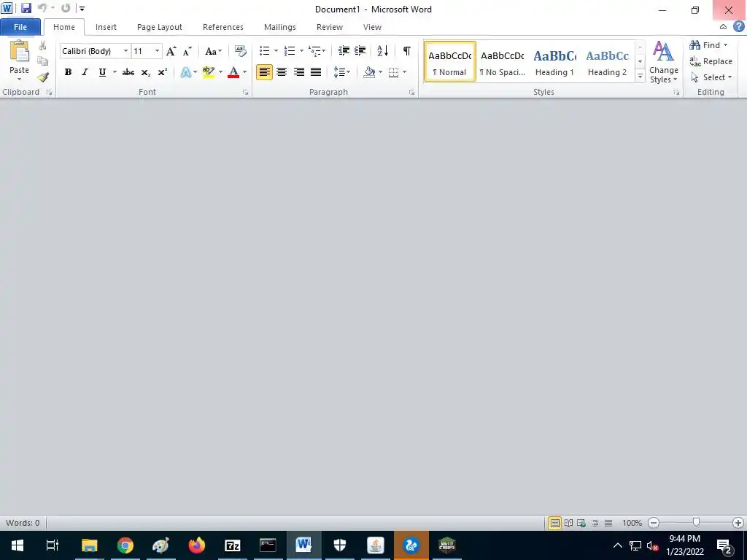
Task: Click the Words: 0 count in status bar
Action: 23,523
